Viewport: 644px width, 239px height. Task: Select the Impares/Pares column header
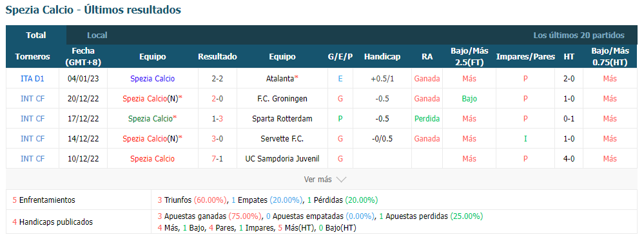pos(525,57)
